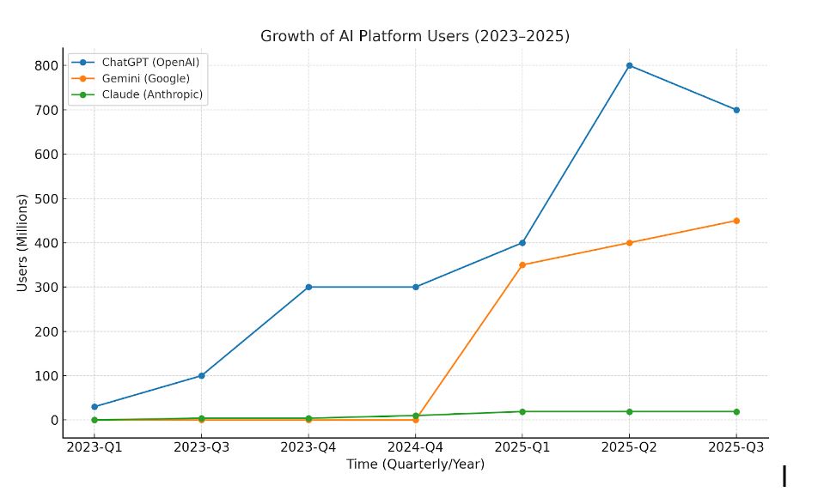Image resolution: width=818 pixels, height=504 pixels.
Task: Click the blue ChatGPT legend marker
Action: tap(82, 63)
